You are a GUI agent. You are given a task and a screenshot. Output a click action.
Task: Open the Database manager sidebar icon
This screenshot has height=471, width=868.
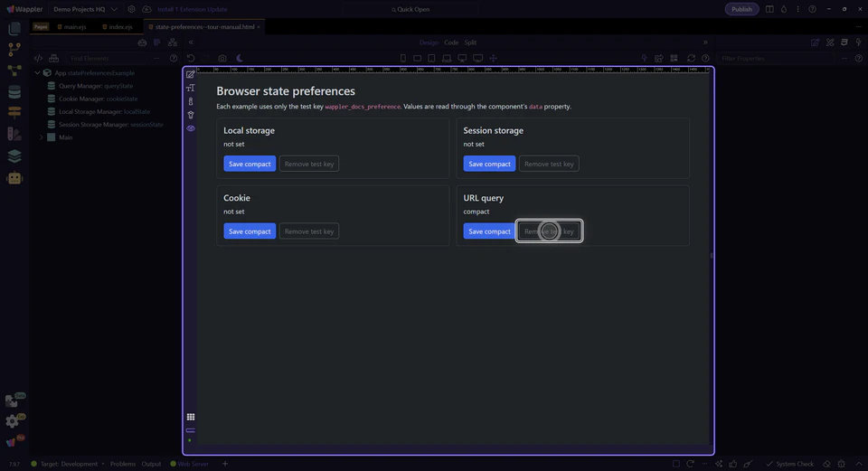(x=14, y=92)
